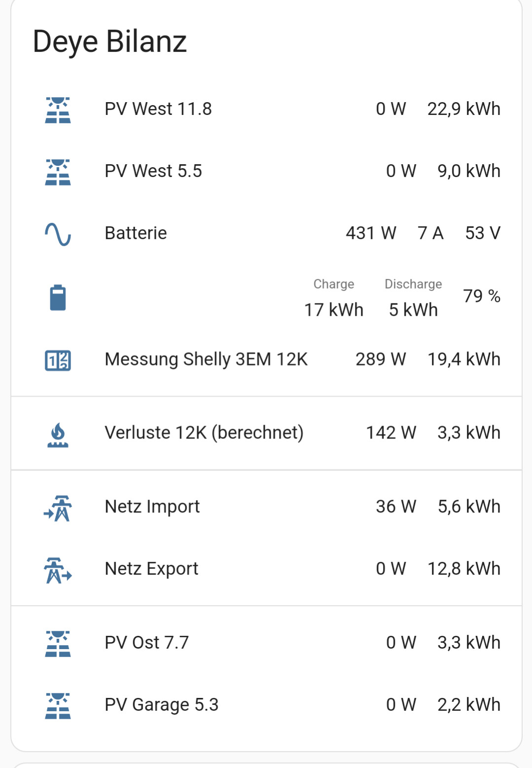Click the PV Ost 7.7 solar icon
The image size is (532, 768).
coord(58,643)
